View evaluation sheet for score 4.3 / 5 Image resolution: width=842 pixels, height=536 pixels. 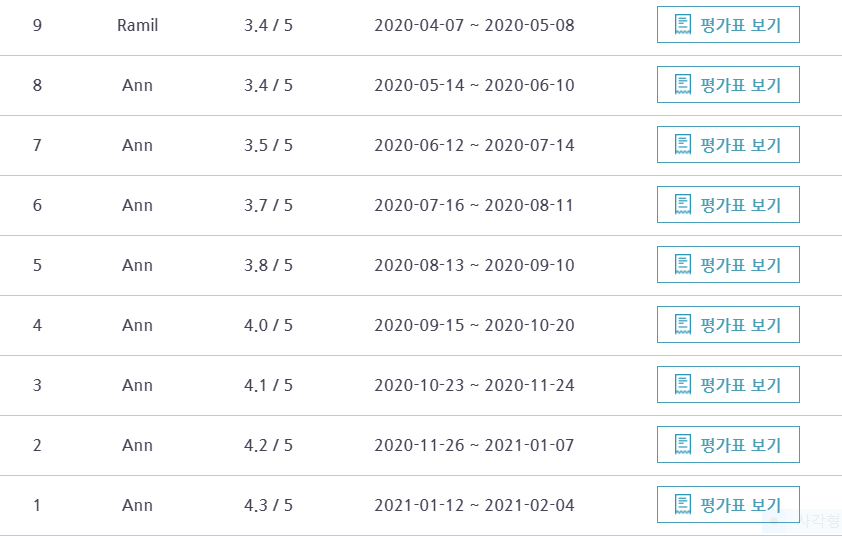pos(728,504)
